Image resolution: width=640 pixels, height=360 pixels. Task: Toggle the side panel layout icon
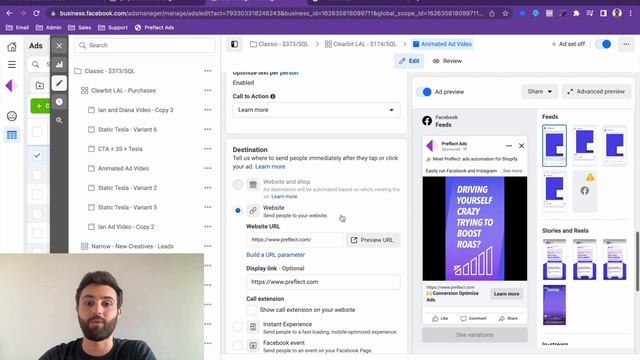[234, 44]
